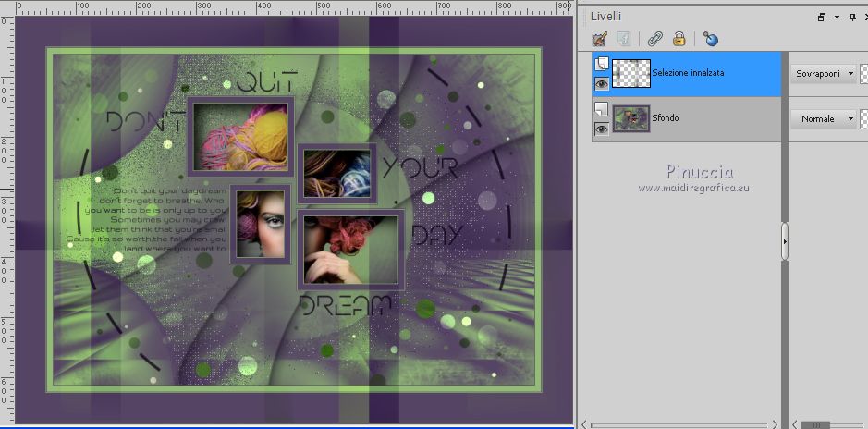The height and width of the screenshot is (429, 868).
Task: Hide the Selezione innalzata layer
Action: pos(601,83)
